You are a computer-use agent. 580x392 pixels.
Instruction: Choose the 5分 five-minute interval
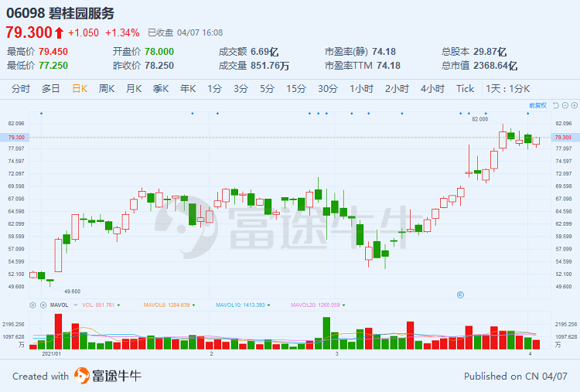tap(267, 89)
